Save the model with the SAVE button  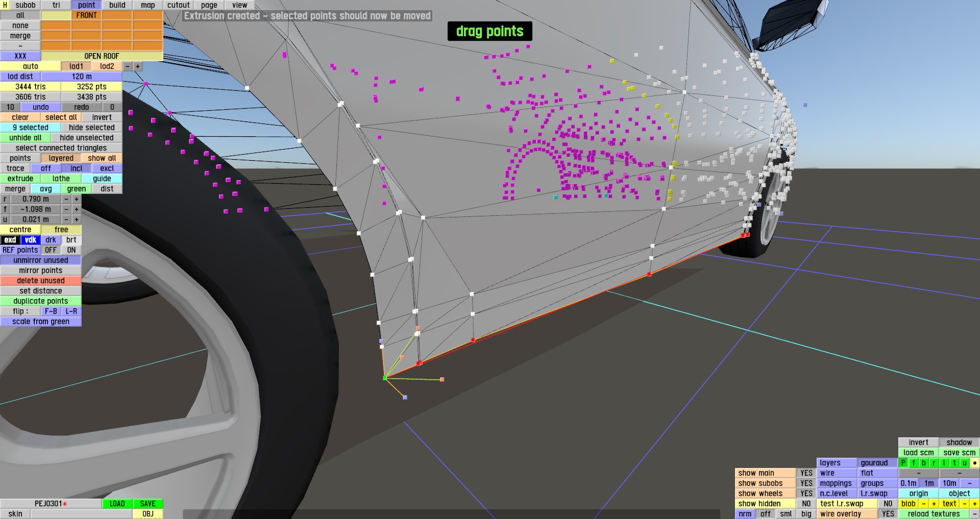148,504
